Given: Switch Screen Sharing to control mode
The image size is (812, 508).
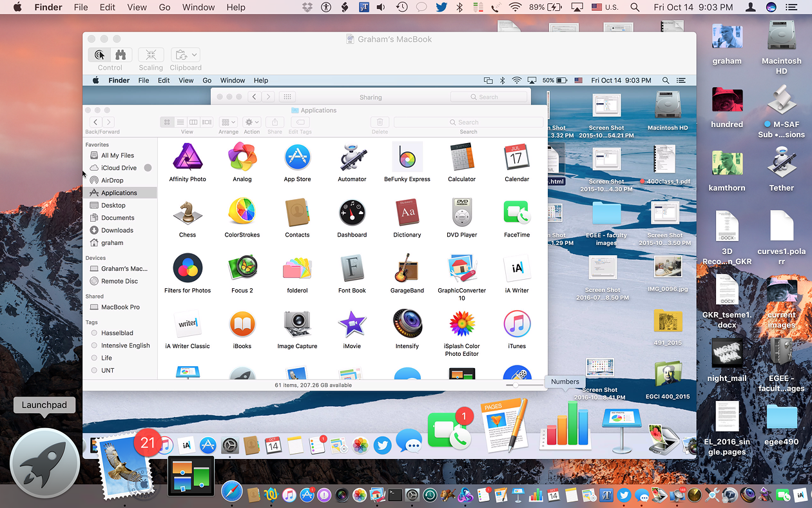Looking at the screenshot, I should coord(99,55).
